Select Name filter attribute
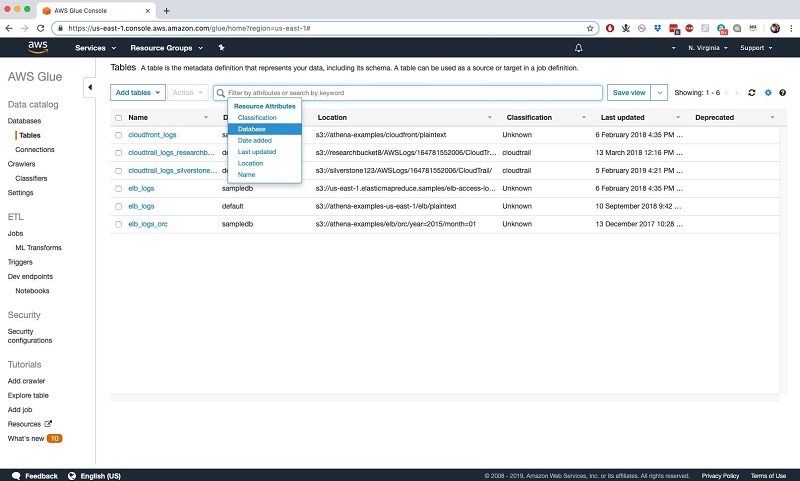 [x=246, y=175]
